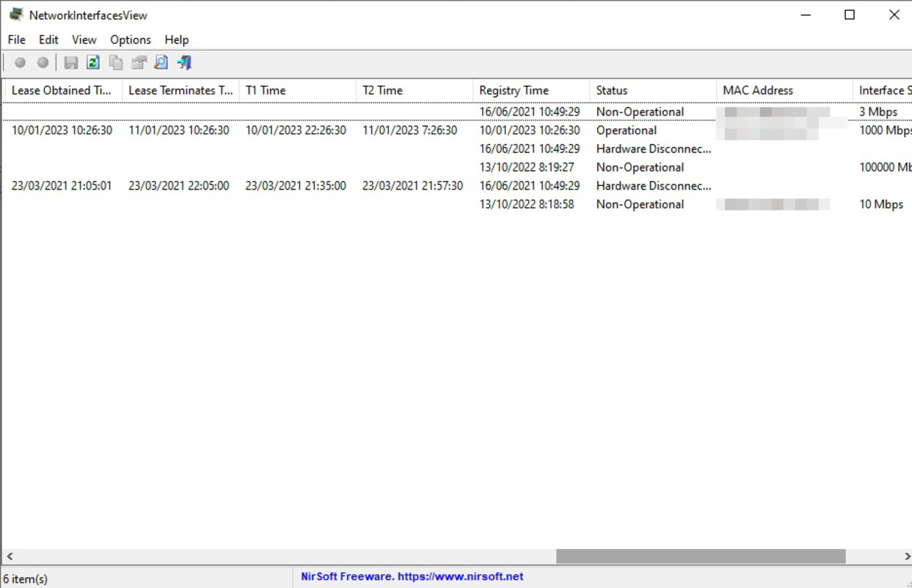Open the View menu
This screenshot has width=912, height=588.
(84, 40)
